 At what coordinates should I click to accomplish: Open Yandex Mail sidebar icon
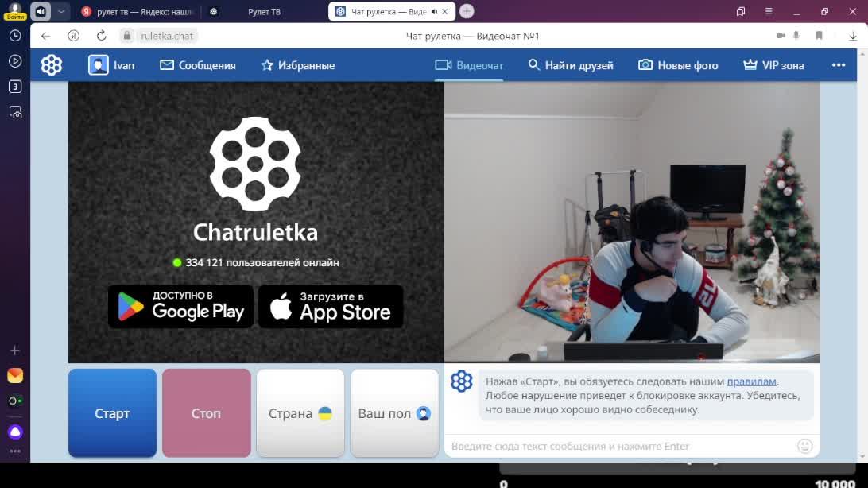pyautogui.click(x=15, y=376)
